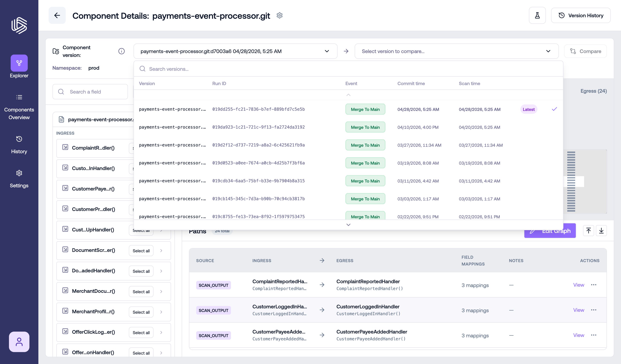Go to Components Overview
621x364 pixels.
pyautogui.click(x=19, y=107)
